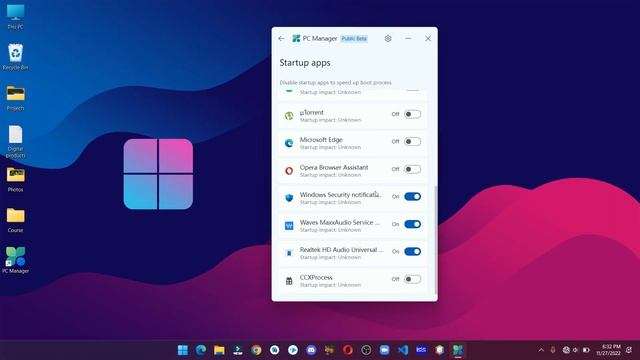Open Zoom from taskbar
640x360 pixels.
click(384, 350)
